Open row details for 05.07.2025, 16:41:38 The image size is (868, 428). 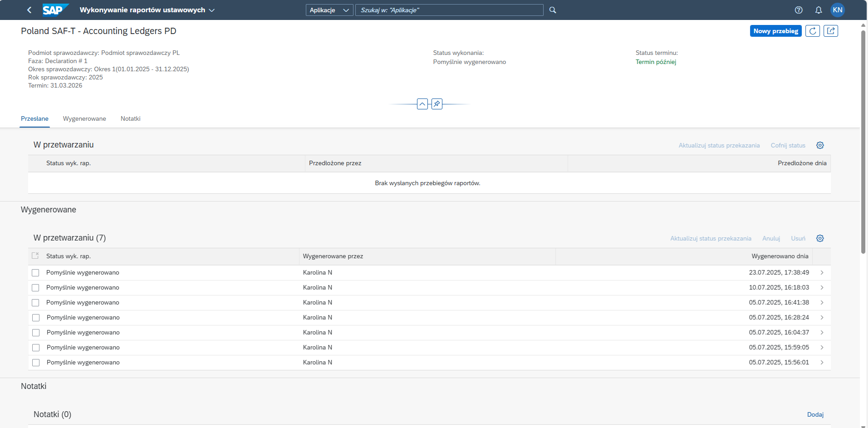(822, 303)
